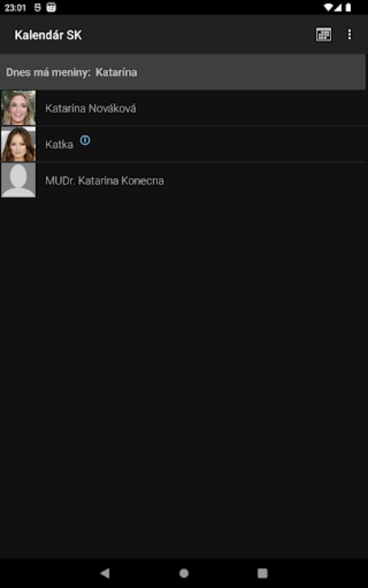Tap the 23:01 clock in status bar
368x588 pixels.
tap(15, 7)
